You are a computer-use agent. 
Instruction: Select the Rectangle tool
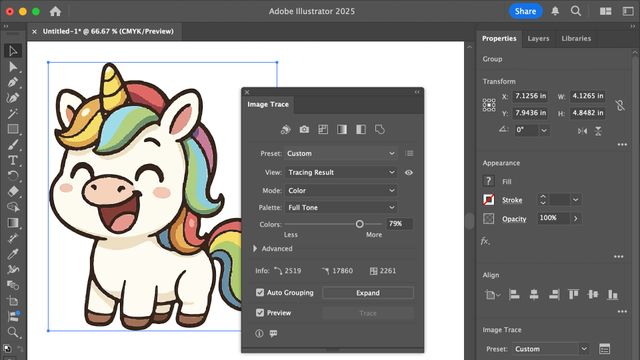(13, 129)
